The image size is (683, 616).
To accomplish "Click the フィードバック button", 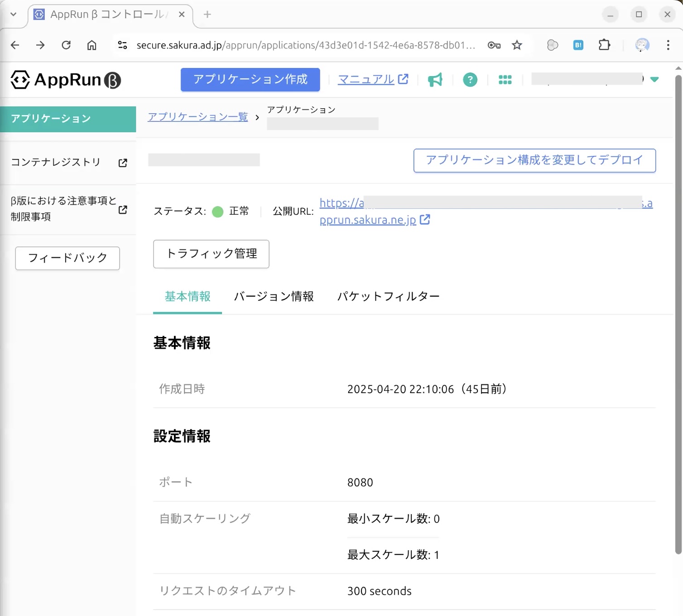I will (x=67, y=258).
